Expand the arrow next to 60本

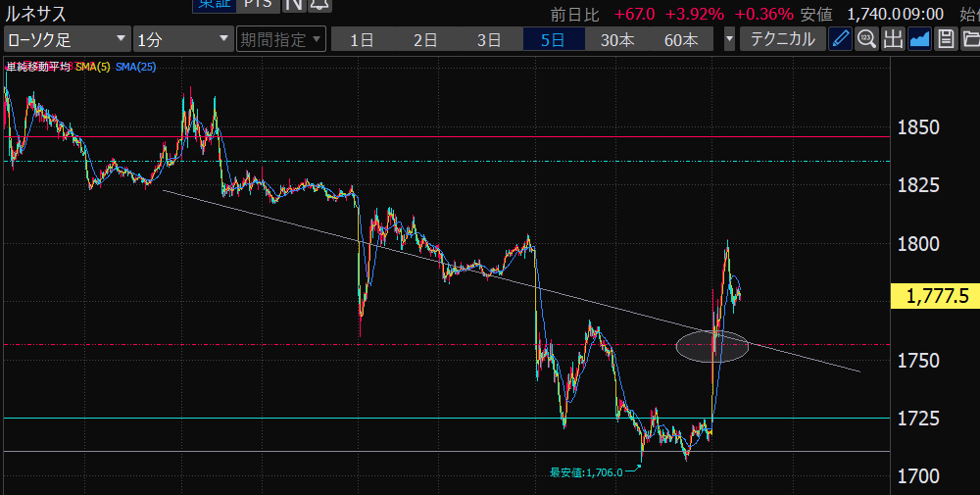pyautogui.click(x=729, y=40)
